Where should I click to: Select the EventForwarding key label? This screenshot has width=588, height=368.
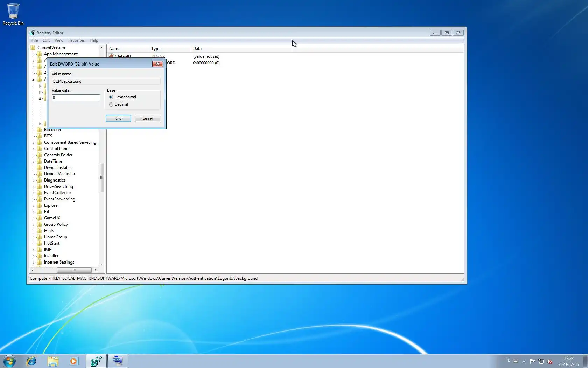(59, 199)
